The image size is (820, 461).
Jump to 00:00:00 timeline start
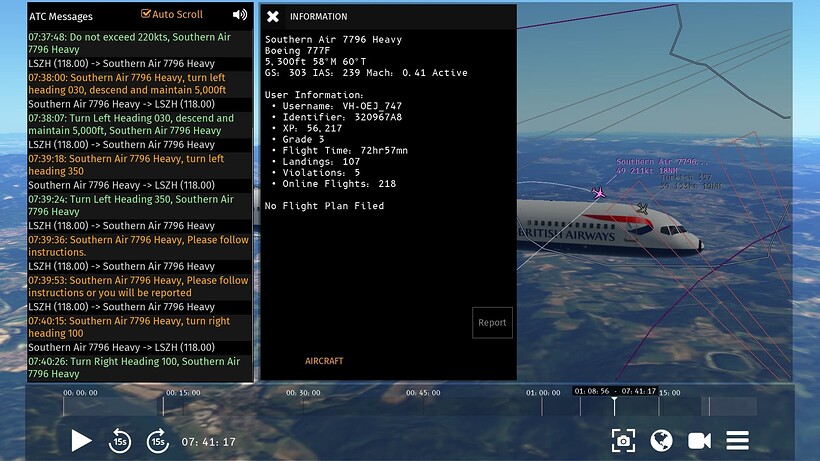(80, 393)
